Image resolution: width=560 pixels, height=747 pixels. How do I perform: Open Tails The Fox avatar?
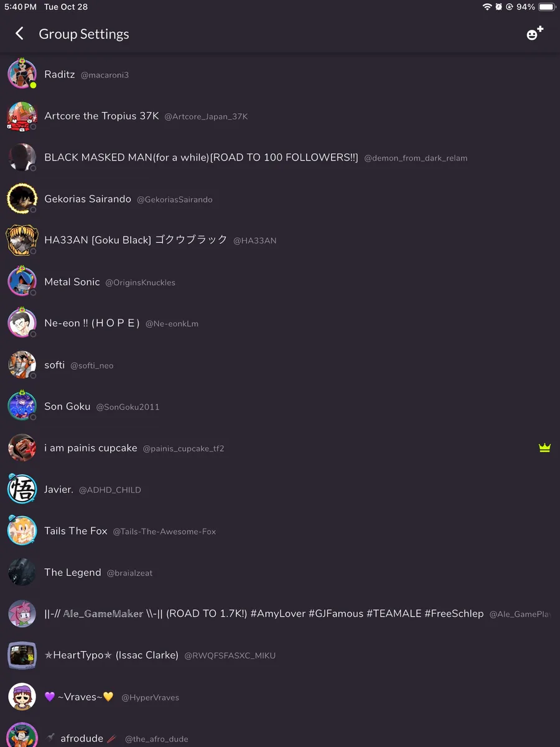22,531
